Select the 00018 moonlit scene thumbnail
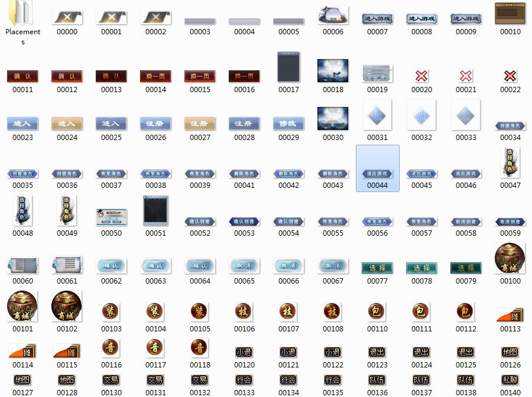Image resolution: width=532 pixels, height=397 pixels. click(333, 71)
